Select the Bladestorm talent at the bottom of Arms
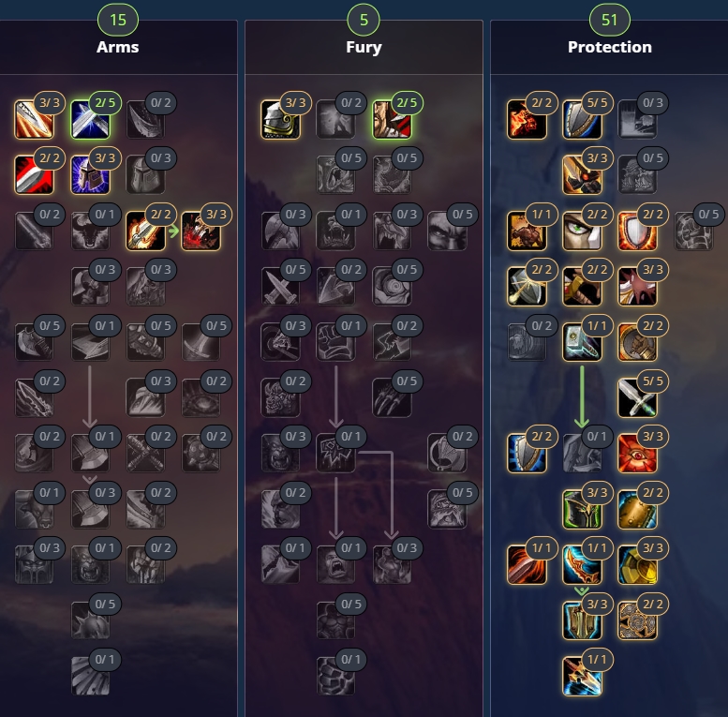This screenshot has width=728, height=717. [x=90, y=677]
